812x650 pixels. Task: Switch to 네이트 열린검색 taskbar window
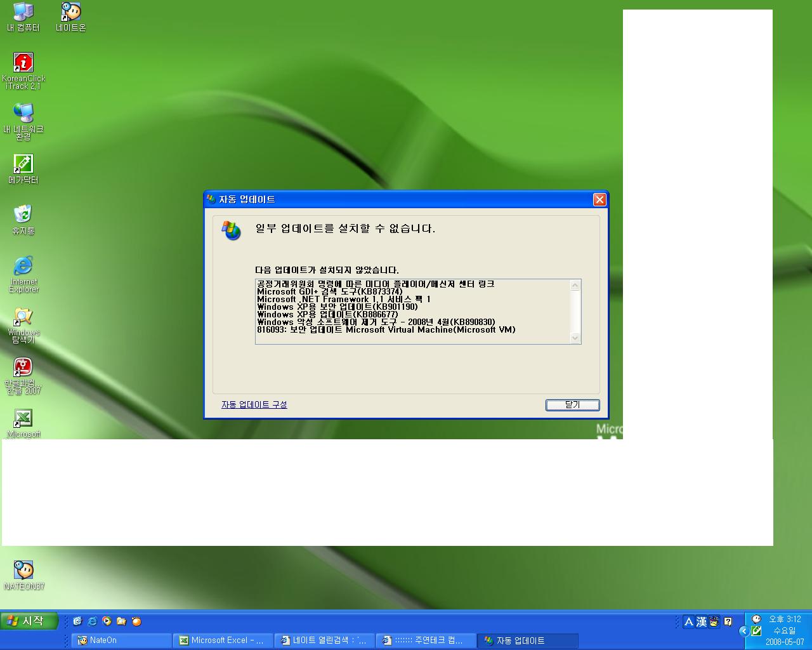pos(325,640)
